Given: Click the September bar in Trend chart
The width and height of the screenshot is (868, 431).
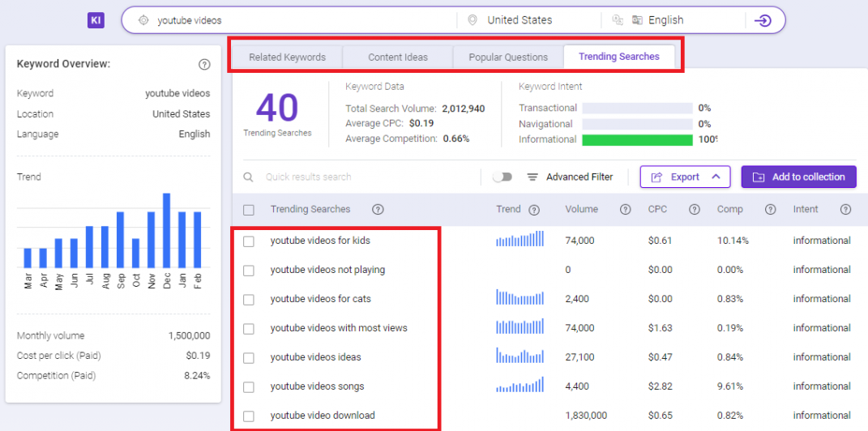Looking at the screenshot, I should [120, 240].
